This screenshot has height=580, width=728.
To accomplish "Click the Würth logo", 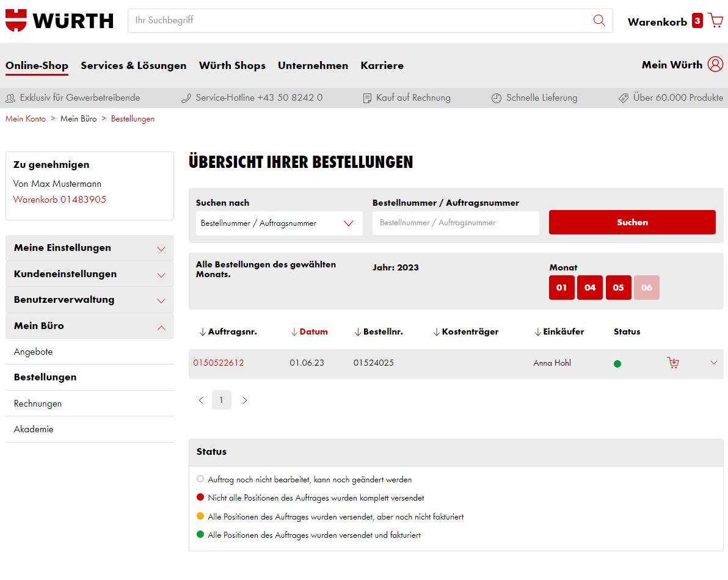I will pos(59,20).
